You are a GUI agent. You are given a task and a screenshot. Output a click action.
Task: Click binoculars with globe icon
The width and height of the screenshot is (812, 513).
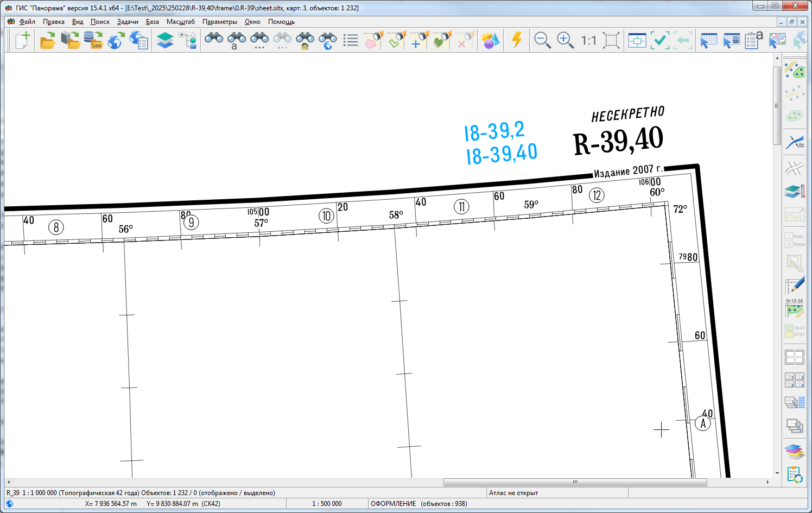click(328, 40)
